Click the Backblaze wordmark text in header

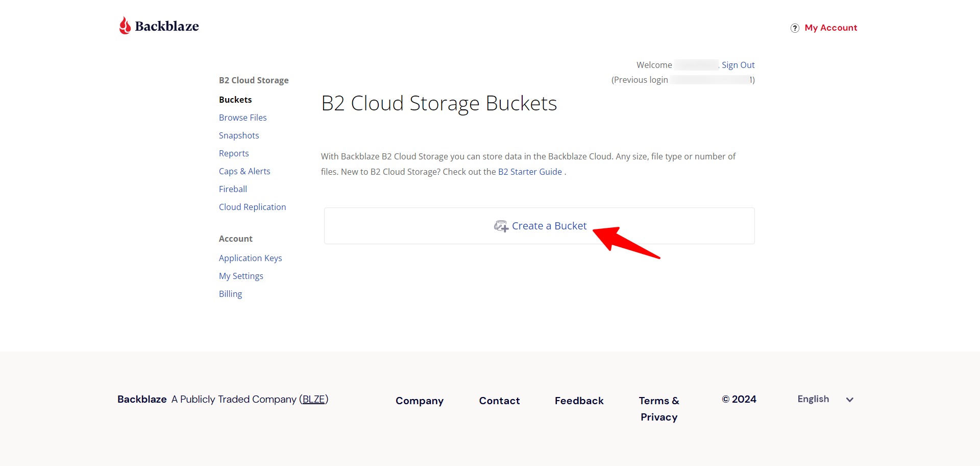click(x=167, y=26)
